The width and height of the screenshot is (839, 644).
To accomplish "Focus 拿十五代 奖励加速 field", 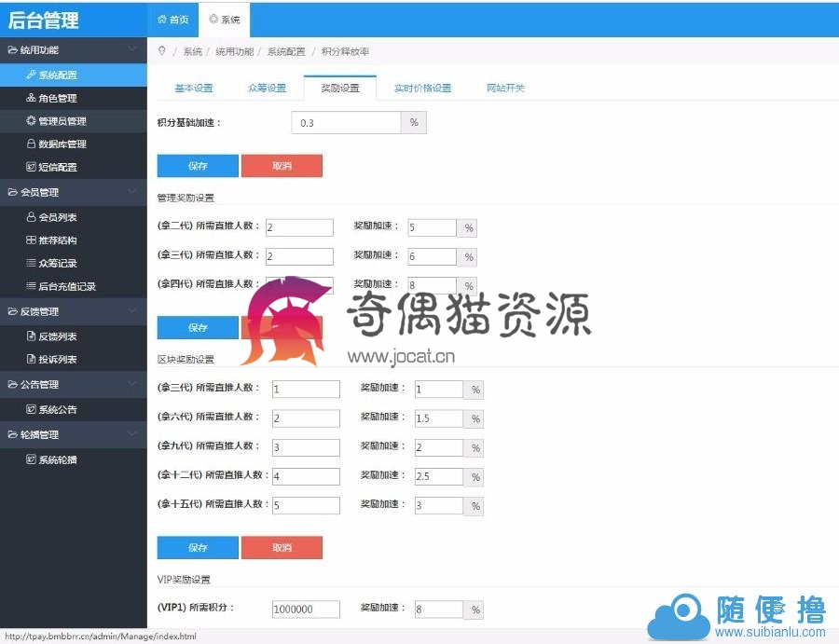I will [439, 505].
